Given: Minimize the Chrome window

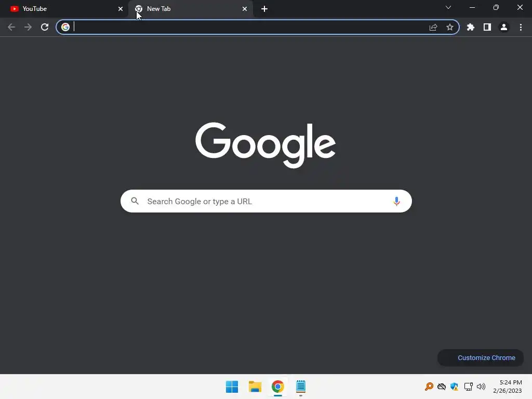Looking at the screenshot, I should tap(472, 7).
